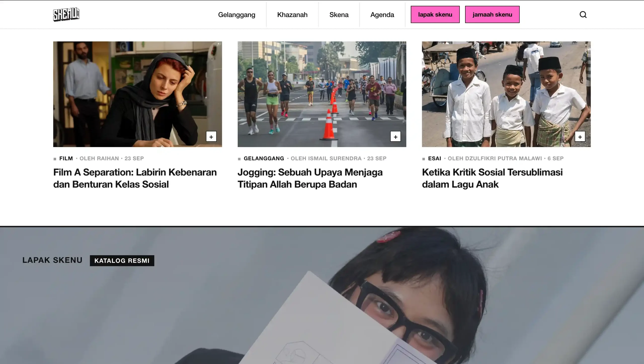The width and height of the screenshot is (644, 364).
Task: Open the search magnifier icon
Action: click(583, 15)
